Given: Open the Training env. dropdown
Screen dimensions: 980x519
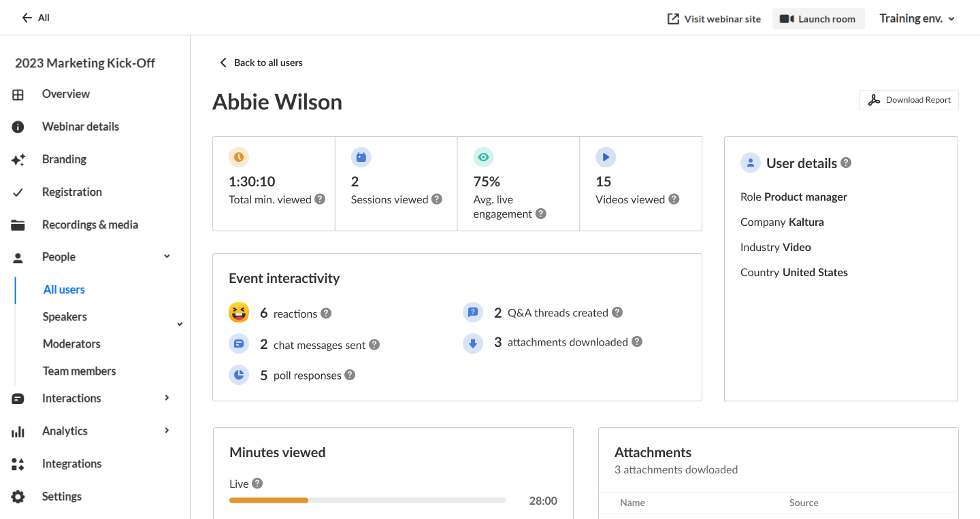Looking at the screenshot, I should tap(917, 18).
